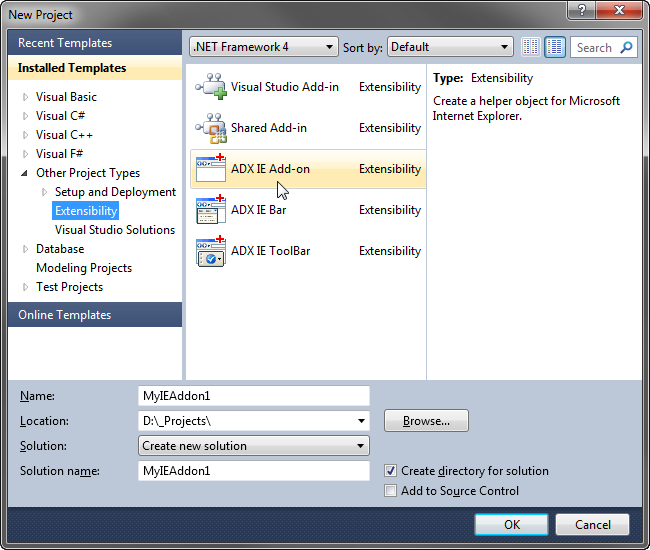
Task: Toggle Create directory for solution checkbox
Action: coord(390,470)
